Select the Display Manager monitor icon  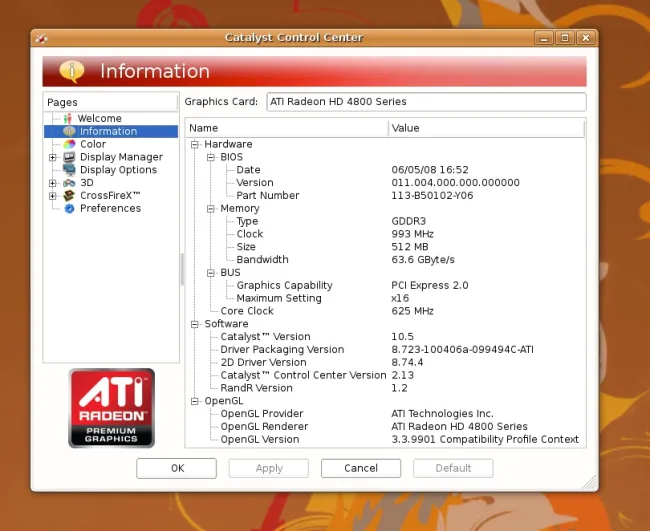click(69, 157)
